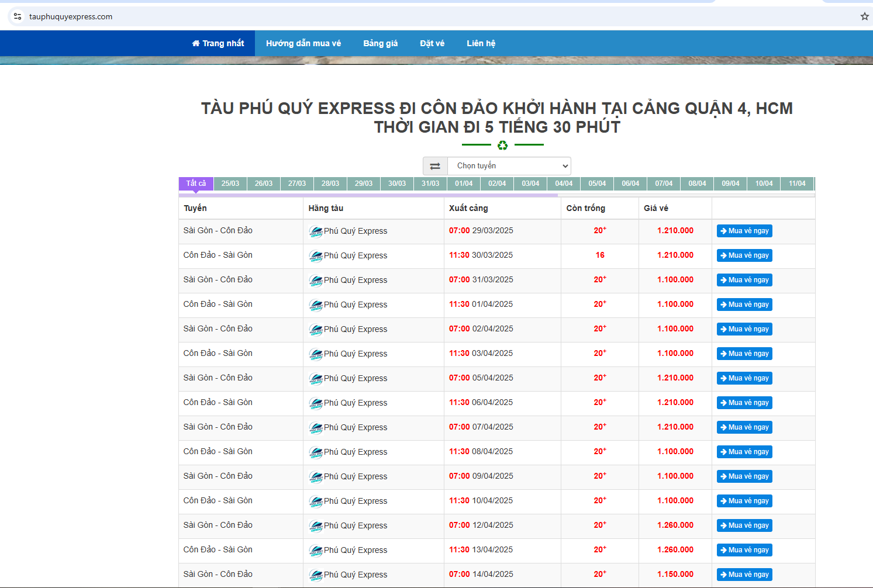This screenshot has width=873, height=588.
Task: Click Mua vé ngay for 31/03/2025
Action: [744, 280]
